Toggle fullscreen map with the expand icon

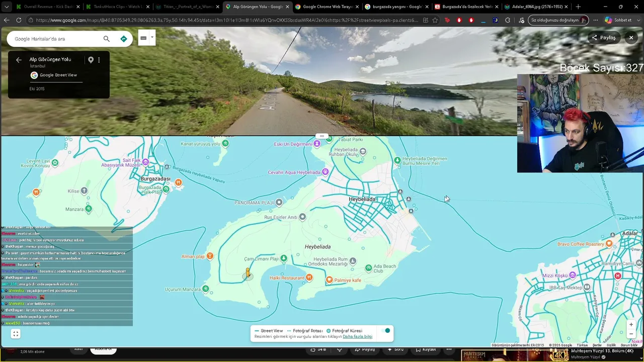pyautogui.click(x=16, y=334)
